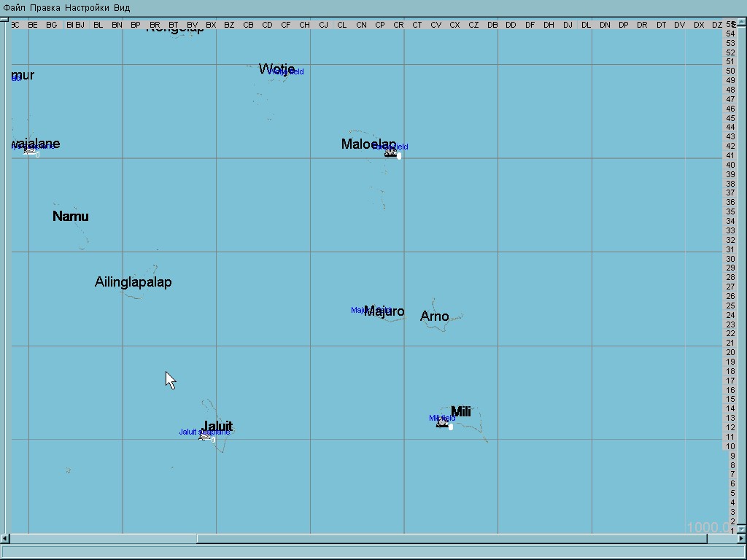This screenshot has width=747, height=560.
Task: Select the Mili field airfield icon
Action: click(443, 423)
